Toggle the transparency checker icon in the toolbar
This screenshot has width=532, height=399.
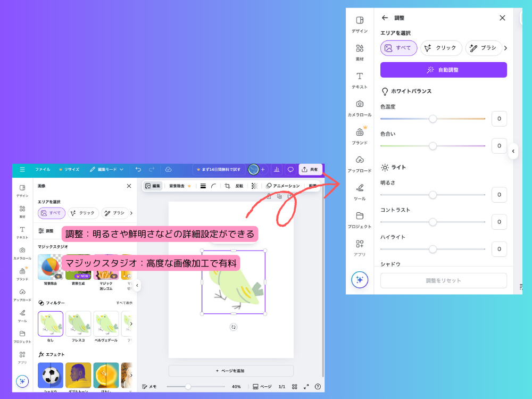point(254,186)
